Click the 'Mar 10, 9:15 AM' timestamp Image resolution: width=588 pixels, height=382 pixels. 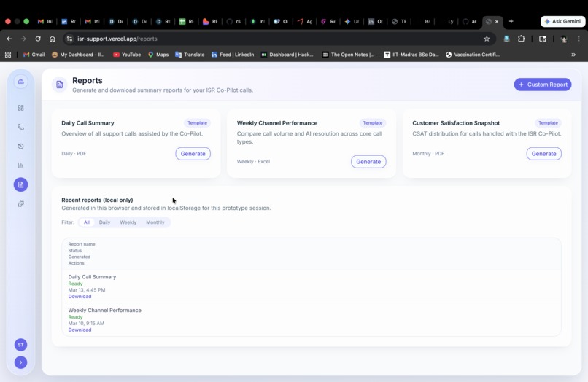[x=86, y=324]
